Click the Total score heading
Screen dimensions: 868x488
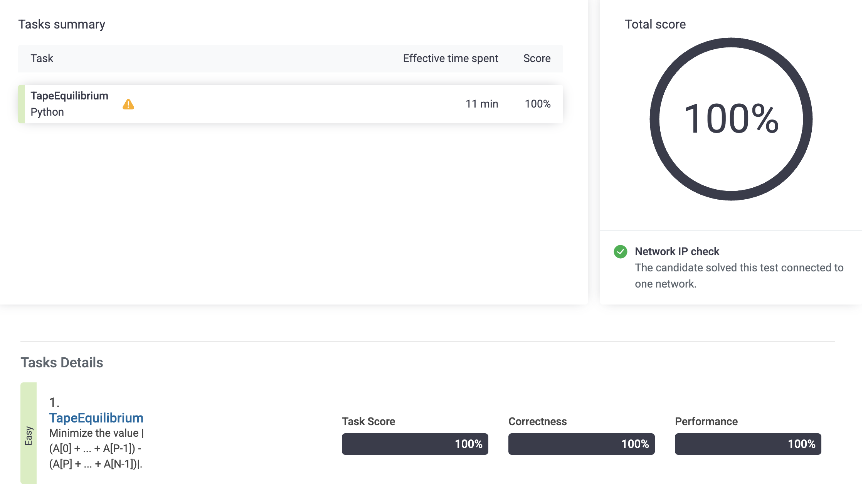pos(655,24)
